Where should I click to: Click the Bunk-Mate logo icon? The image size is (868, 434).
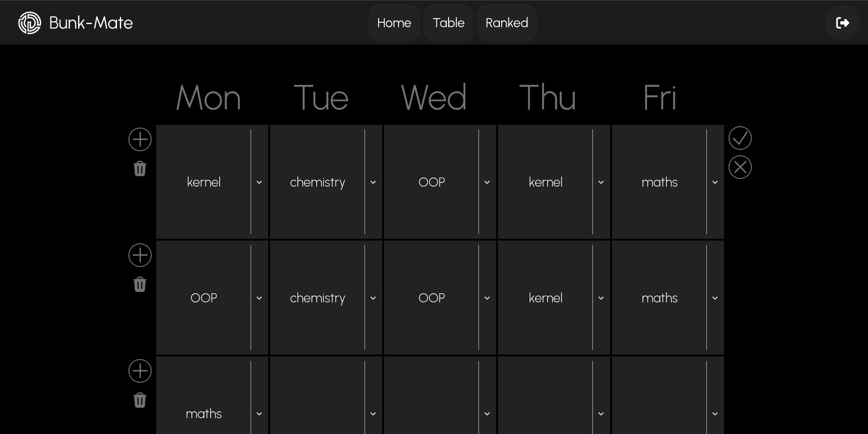30,23
